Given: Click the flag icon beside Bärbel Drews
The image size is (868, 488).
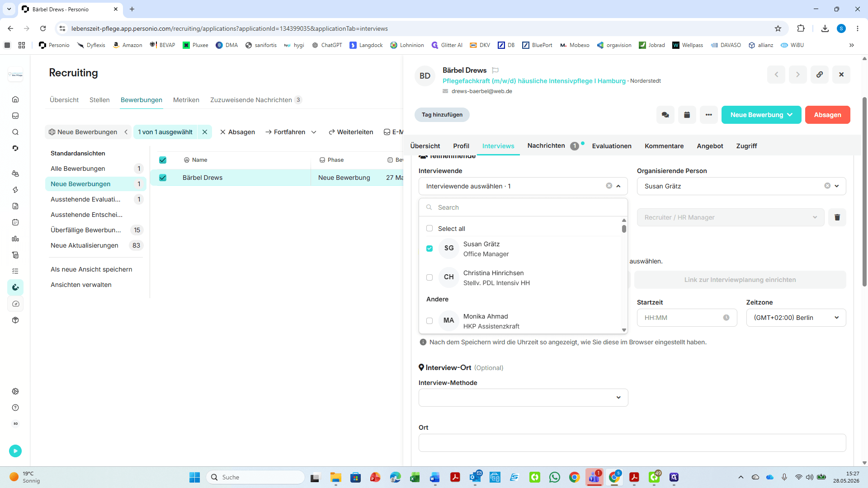Looking at the screenshot, I should (x=495, y=70).
